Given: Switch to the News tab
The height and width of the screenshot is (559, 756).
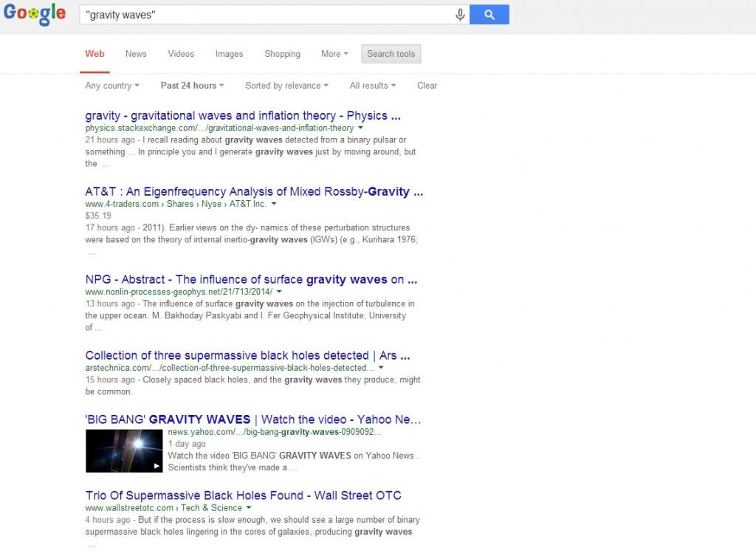Looking at the screenshot, I should coord(136,53).
